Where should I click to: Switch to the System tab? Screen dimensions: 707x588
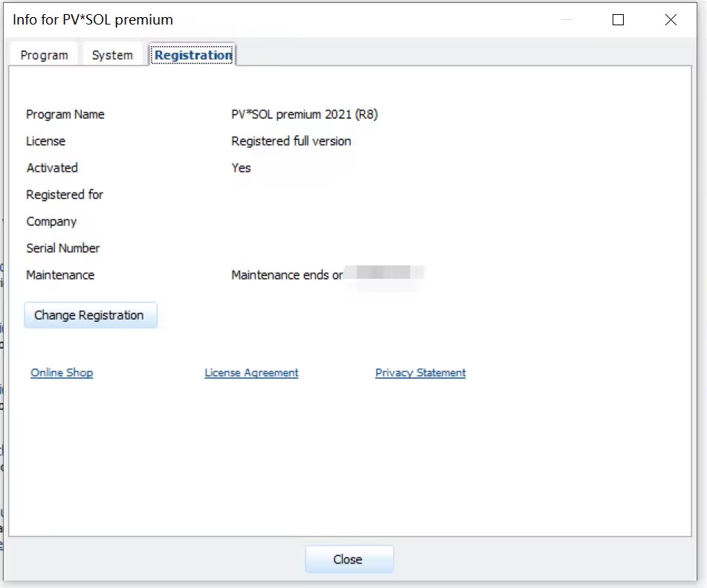click(x=112, y=54)
